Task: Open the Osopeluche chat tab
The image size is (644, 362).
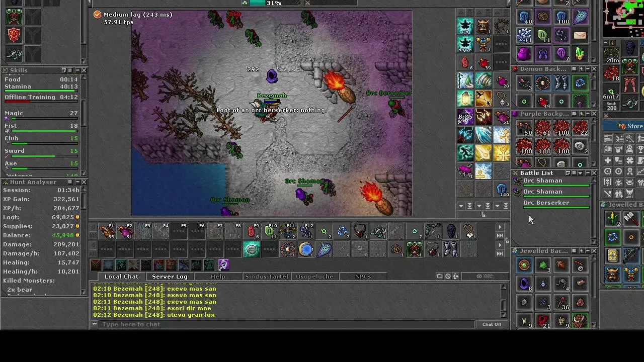Action: point(314,277)
